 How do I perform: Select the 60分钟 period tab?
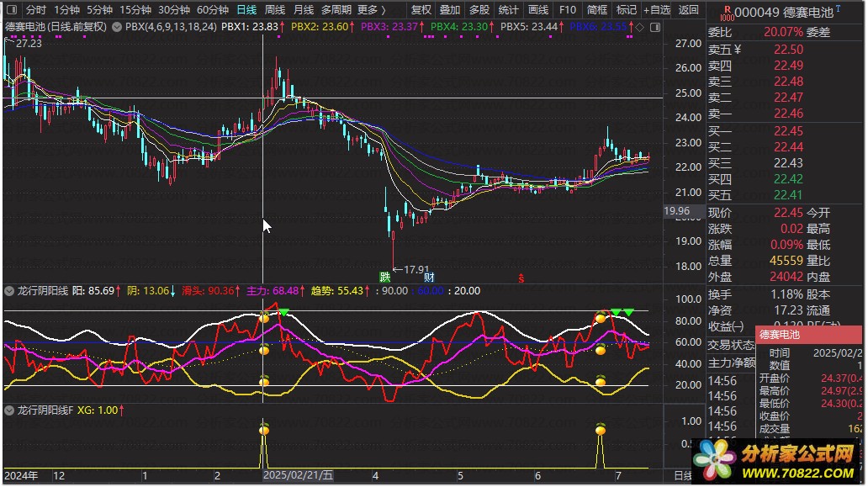tap(213, 10)
